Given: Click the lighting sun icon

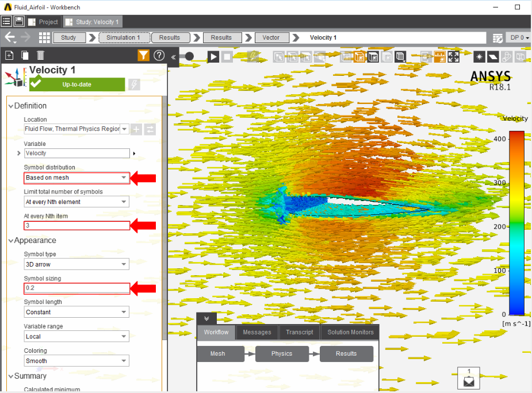Looking at the screenshot, I should pos(479,57).
